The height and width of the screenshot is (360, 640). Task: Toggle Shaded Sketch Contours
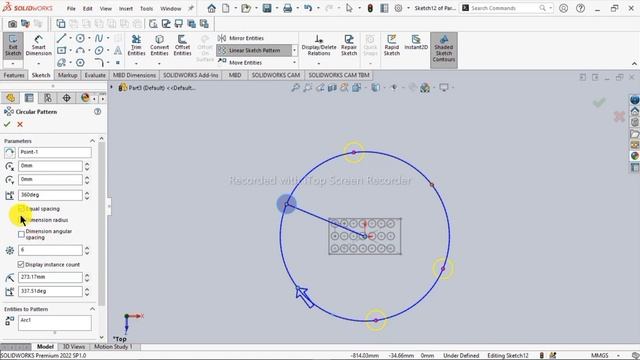coord(444,49)
